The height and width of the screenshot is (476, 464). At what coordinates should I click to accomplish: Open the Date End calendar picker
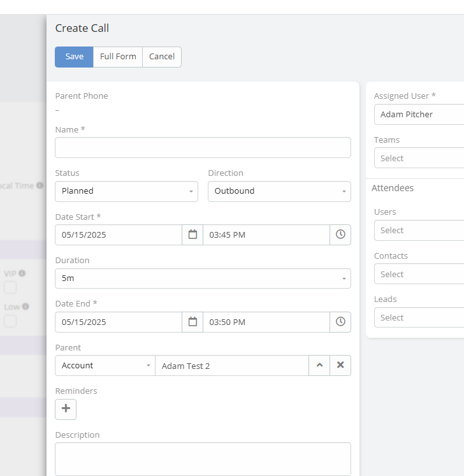coord(192,322)
